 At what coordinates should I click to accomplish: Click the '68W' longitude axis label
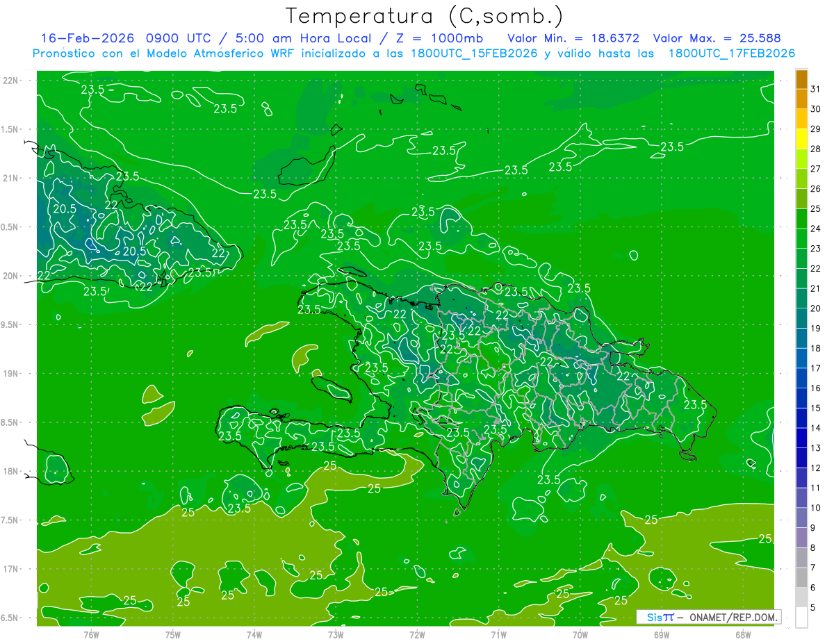(742, 634)
